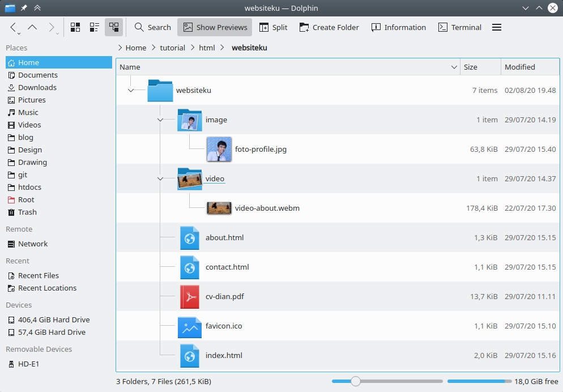The height and width of the screenshot is (392, 563).
Task: Open the integrated Terminal panel
Action: tap(459, 27)
